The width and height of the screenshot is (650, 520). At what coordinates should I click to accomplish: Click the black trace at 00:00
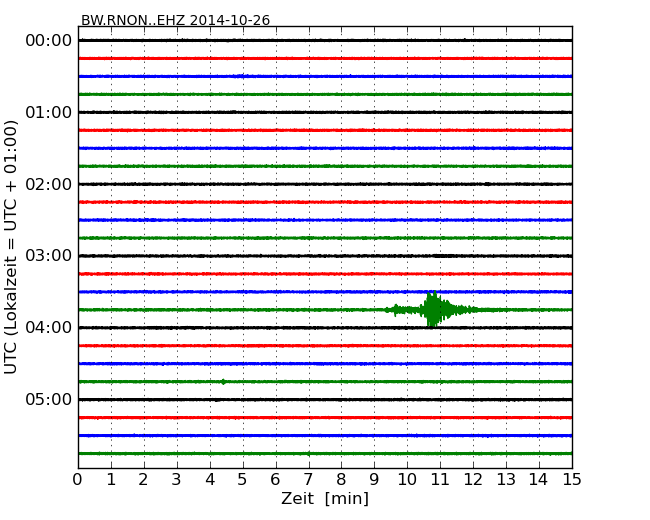325,40
